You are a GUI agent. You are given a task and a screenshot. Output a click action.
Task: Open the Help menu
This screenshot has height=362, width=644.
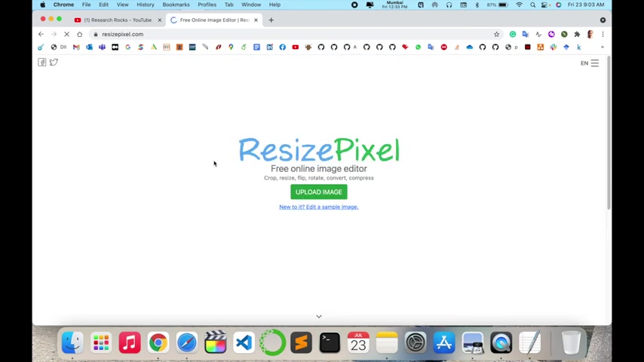[274, 5]
